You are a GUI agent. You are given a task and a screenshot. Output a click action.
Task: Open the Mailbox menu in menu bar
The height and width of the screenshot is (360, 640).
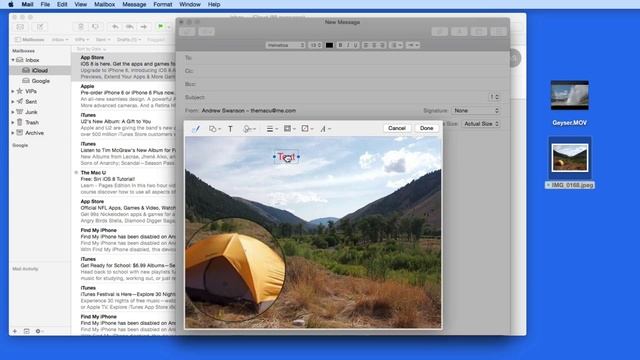104,4
